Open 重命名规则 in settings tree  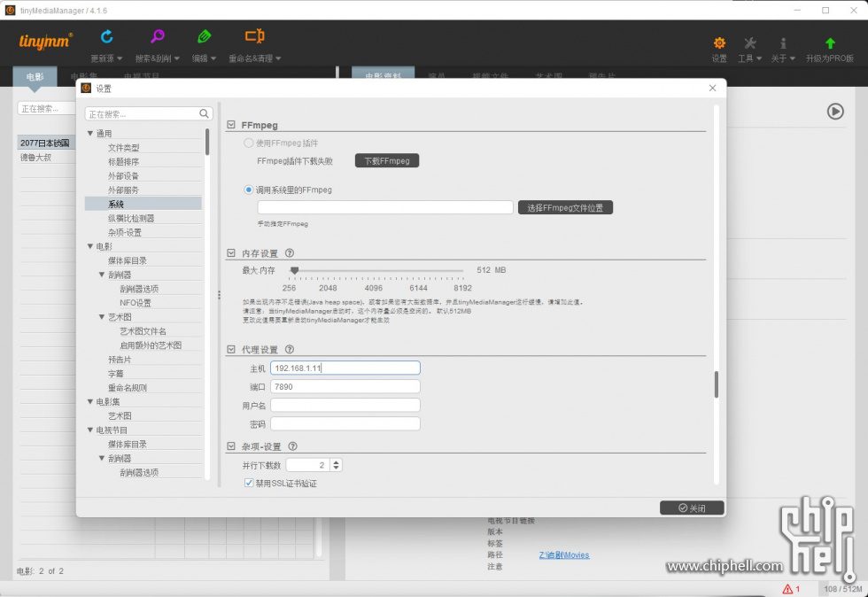click(128, 388)
